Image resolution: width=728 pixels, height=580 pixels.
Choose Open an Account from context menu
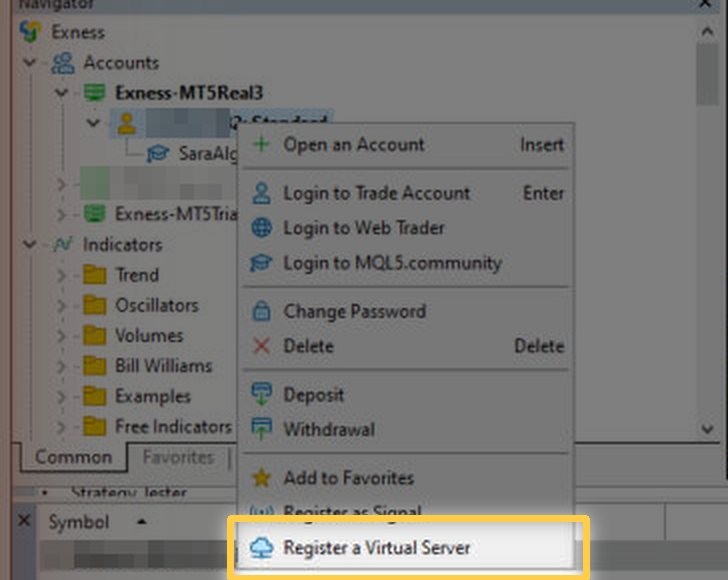coord(407,144)
